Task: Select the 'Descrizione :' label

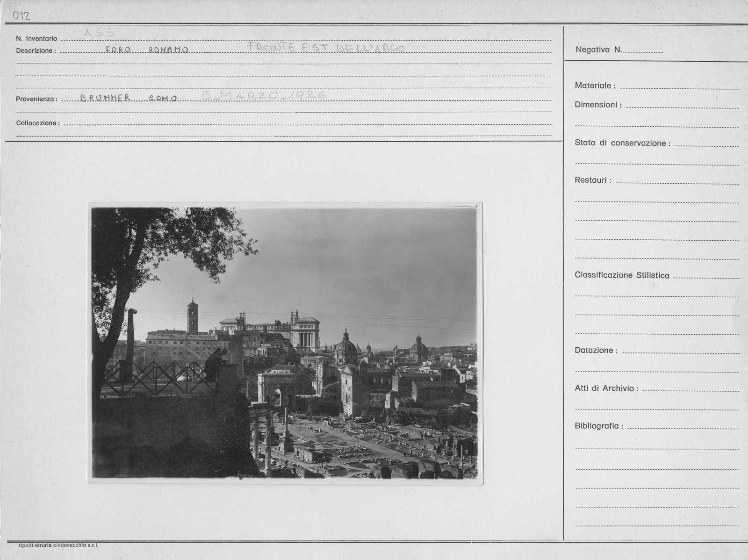Action: click(x=36, y=50)
